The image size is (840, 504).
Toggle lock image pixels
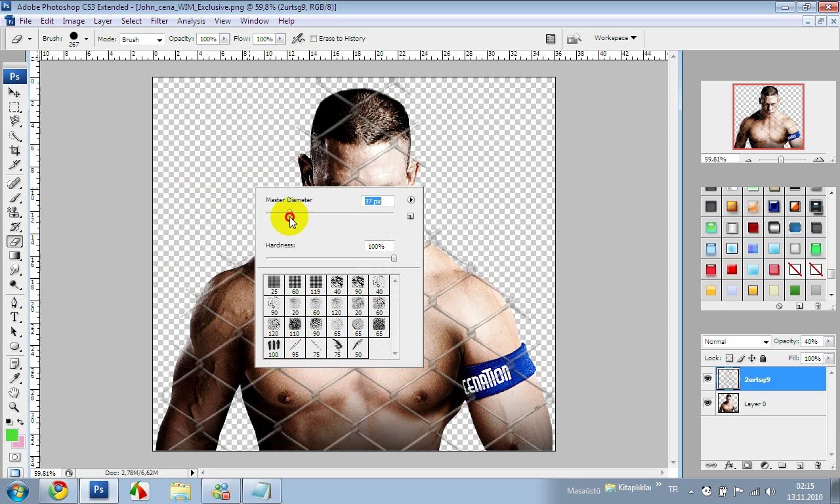click(x=741, y=358)
